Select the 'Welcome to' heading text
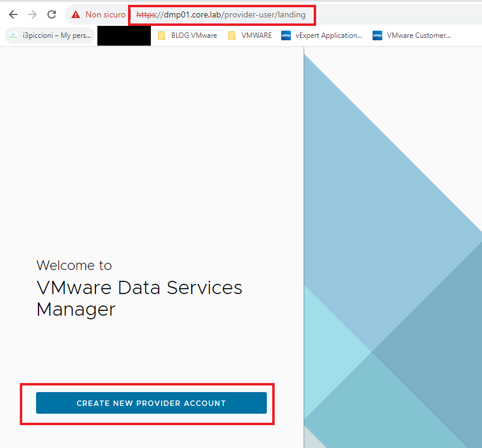The width and height of the screenshot is (482, 448). (x=74, y=265)
